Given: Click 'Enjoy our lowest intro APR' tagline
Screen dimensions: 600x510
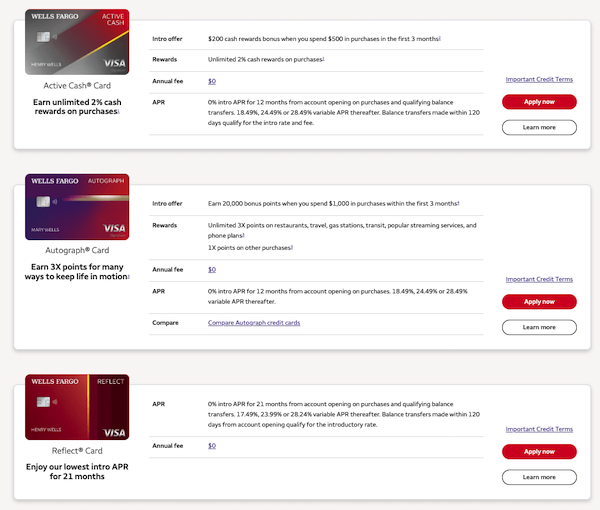Looking at the screenshot, I should [x=77, y=471].
